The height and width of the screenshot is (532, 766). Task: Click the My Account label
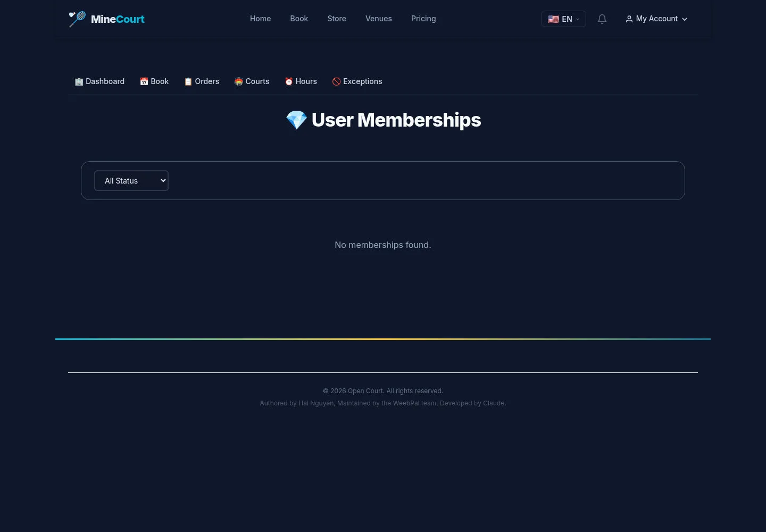(x=657, y=19)
